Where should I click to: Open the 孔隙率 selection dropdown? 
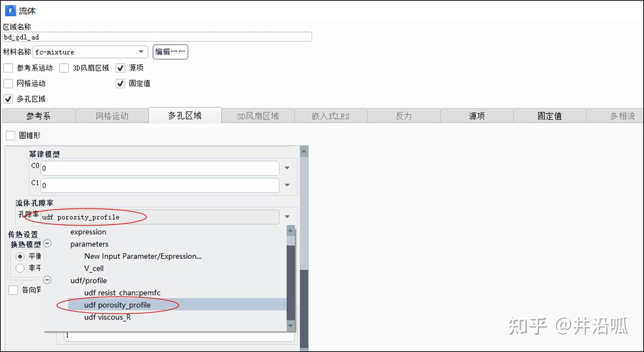point(287,217)
